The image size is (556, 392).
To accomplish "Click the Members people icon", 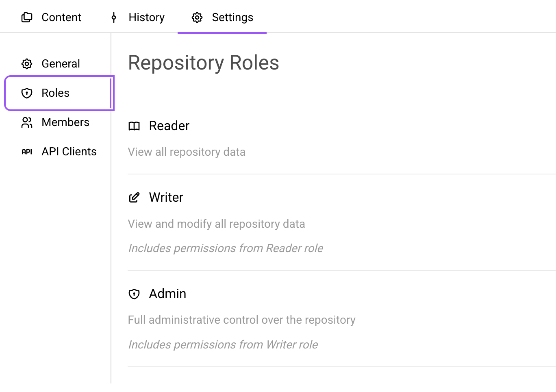I will [x=27, y=122].
